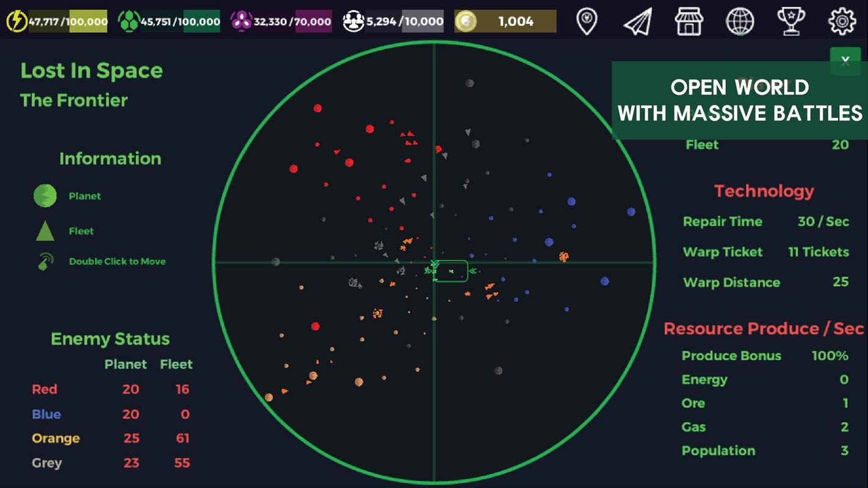Viewport: 868px width, 488px height.
Task: Click the gold coin balance 1,004
Action: pyautogui.click(x=516, y=21)
